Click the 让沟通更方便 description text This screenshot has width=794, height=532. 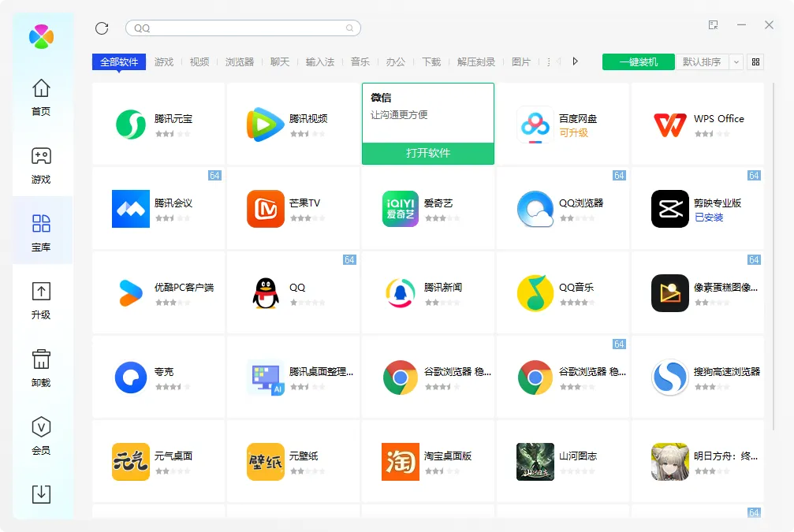coord(399,115)
